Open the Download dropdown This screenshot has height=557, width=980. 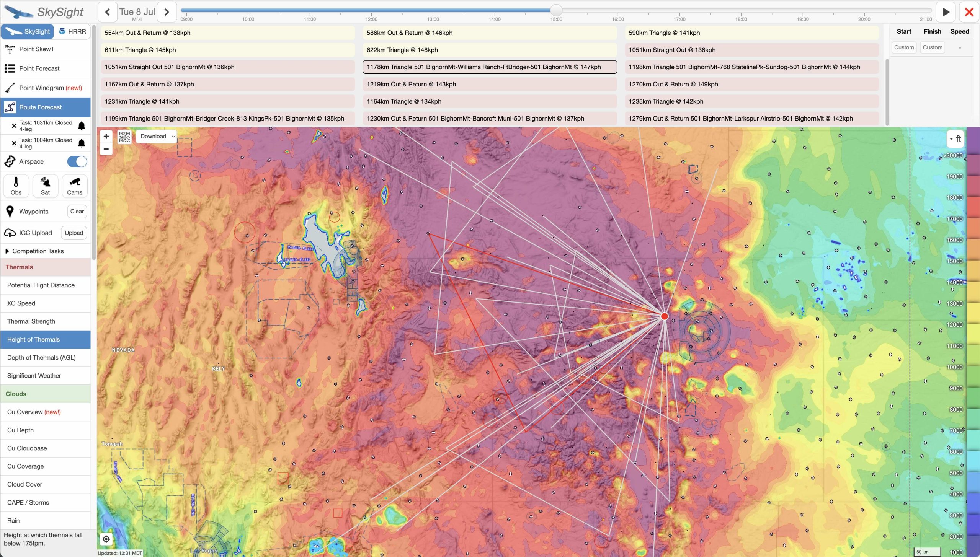click(x=157, y=136)
